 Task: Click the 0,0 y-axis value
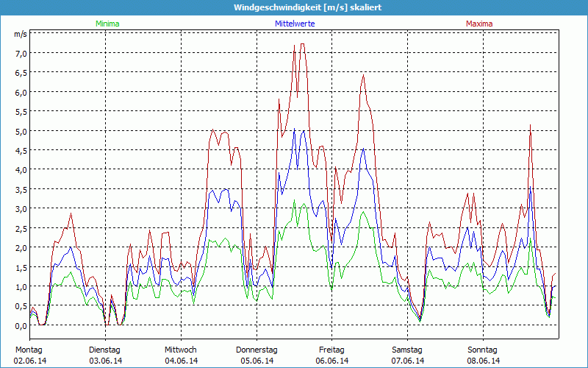(21, 326)
